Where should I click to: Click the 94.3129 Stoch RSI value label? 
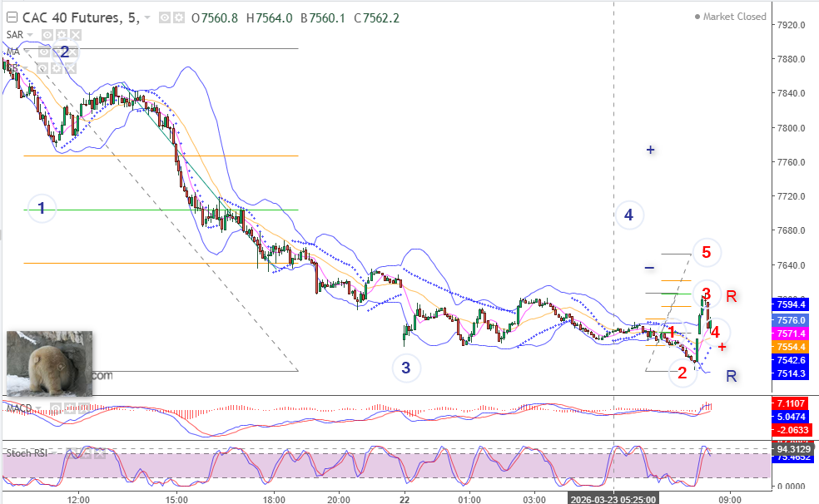793,449
